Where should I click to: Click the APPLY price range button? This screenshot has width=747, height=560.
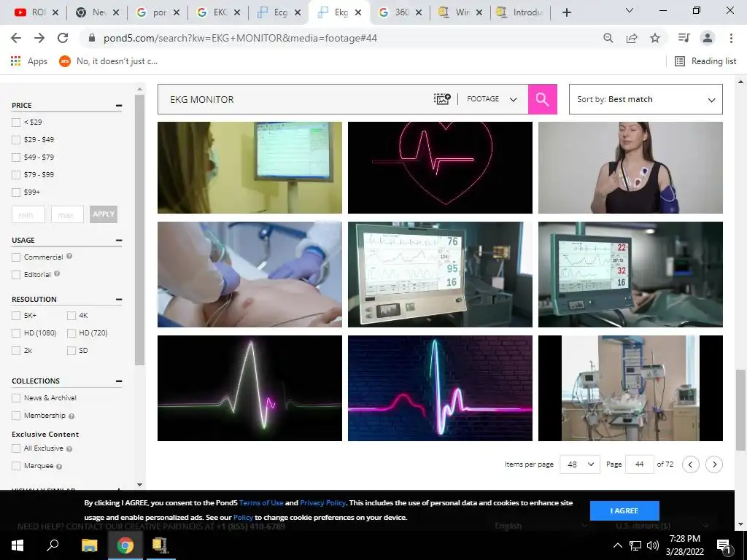(104, 214)
